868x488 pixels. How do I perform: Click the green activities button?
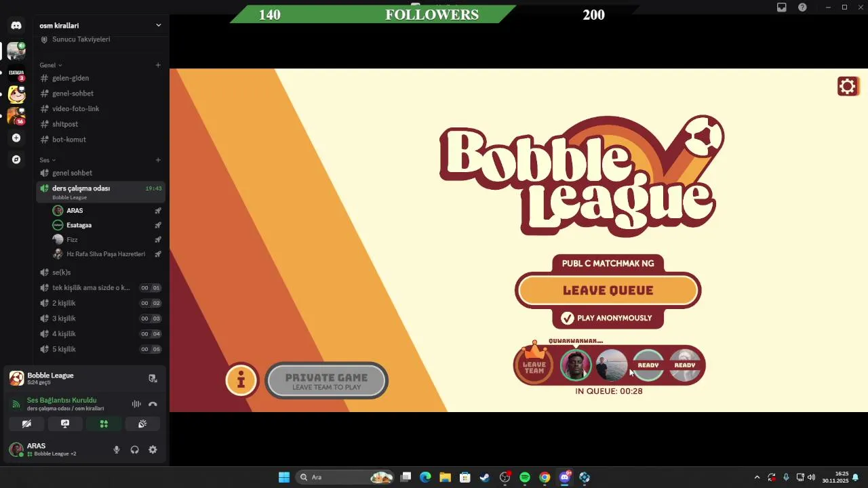tap(104, 424)
